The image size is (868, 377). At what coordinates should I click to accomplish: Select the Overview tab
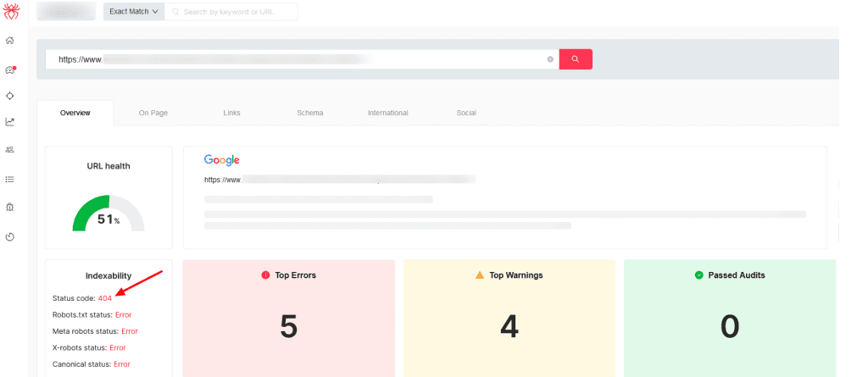75,113
